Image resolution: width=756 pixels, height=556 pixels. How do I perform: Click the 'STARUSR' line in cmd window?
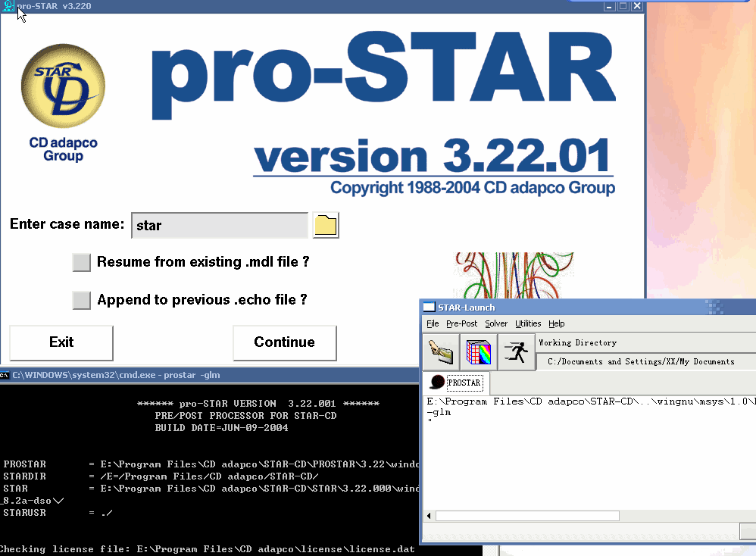pos(58,513)
